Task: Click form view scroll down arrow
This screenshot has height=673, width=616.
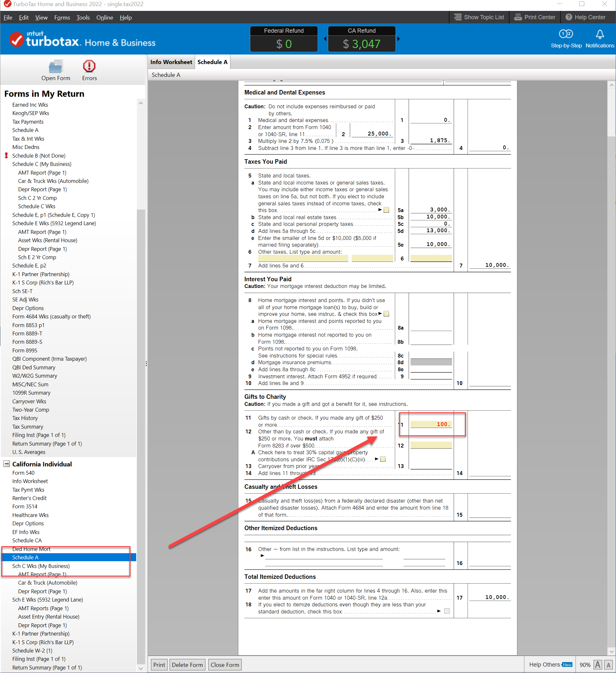Action: pyautogui.click(x=611, y=651)
